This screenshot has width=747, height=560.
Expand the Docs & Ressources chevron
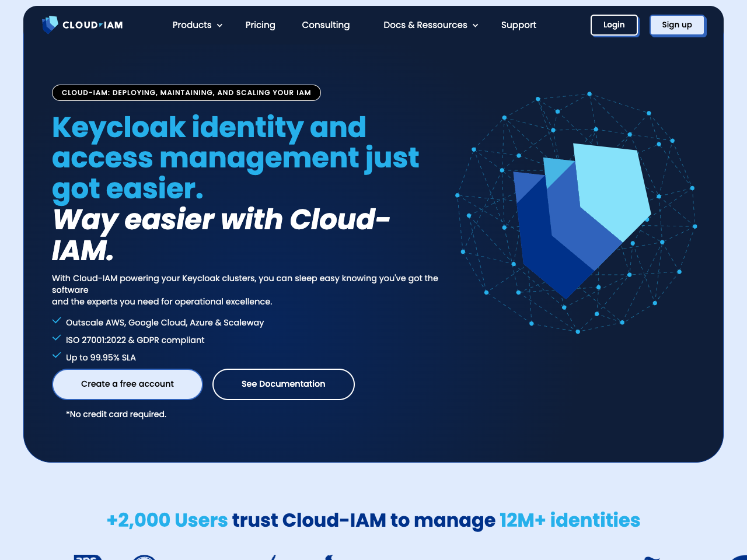pyautogui.click(x=475, y=26)
